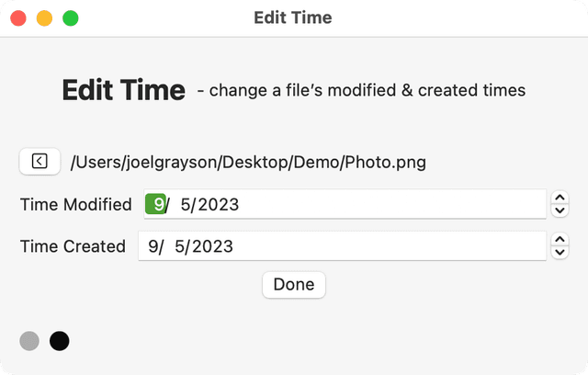Select the gray circle at bottom left
The height and width of the screenshot is (375, 588).
[x=29, y=341]
